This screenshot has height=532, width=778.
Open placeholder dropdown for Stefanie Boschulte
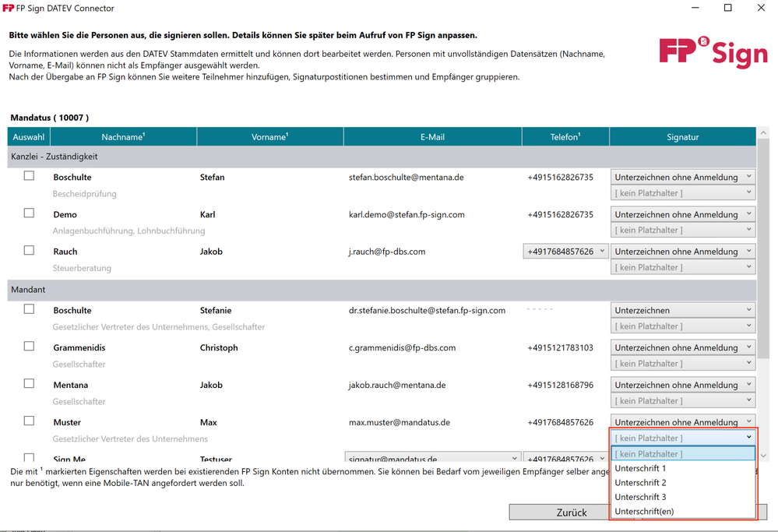(683, 326)
